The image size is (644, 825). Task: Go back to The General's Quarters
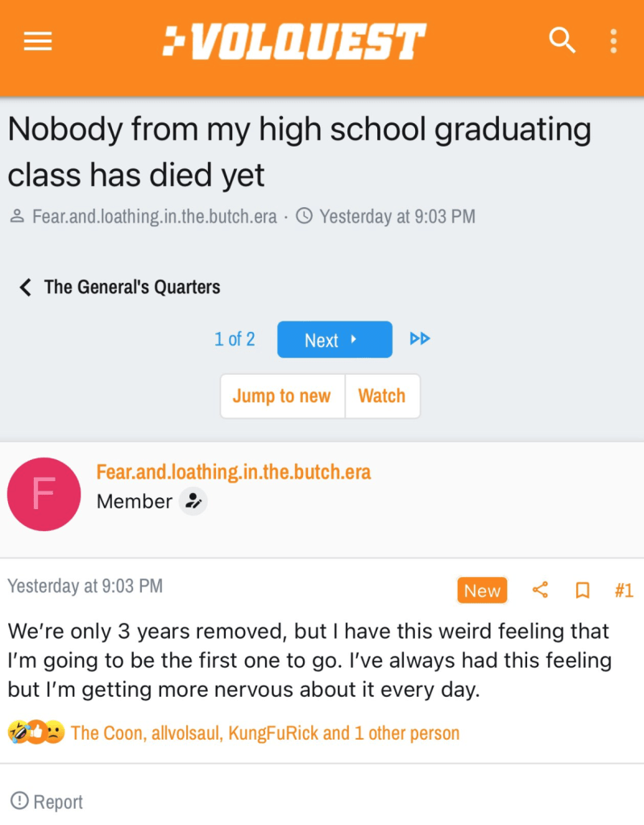click(x=119, y=287)
